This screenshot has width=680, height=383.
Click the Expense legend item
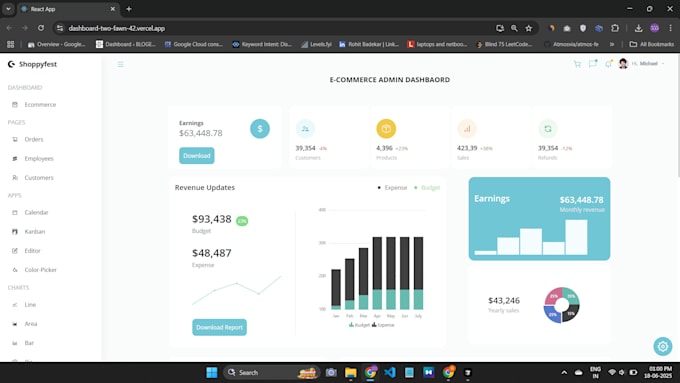point(392,187)
